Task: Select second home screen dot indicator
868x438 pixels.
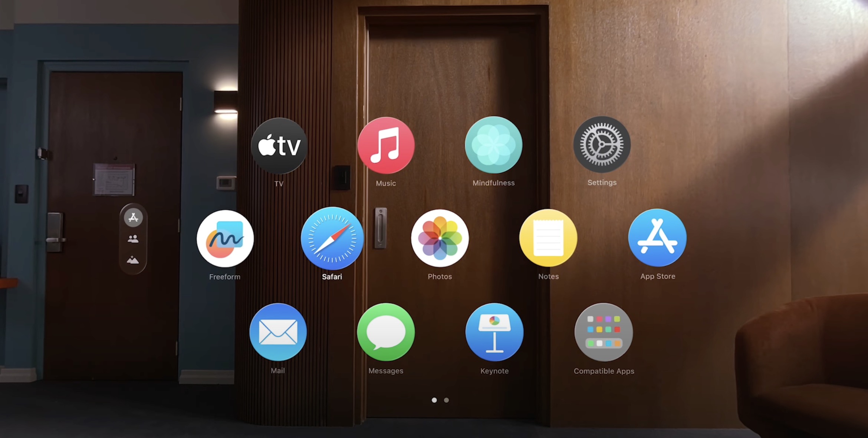Action: coord(447,399)
